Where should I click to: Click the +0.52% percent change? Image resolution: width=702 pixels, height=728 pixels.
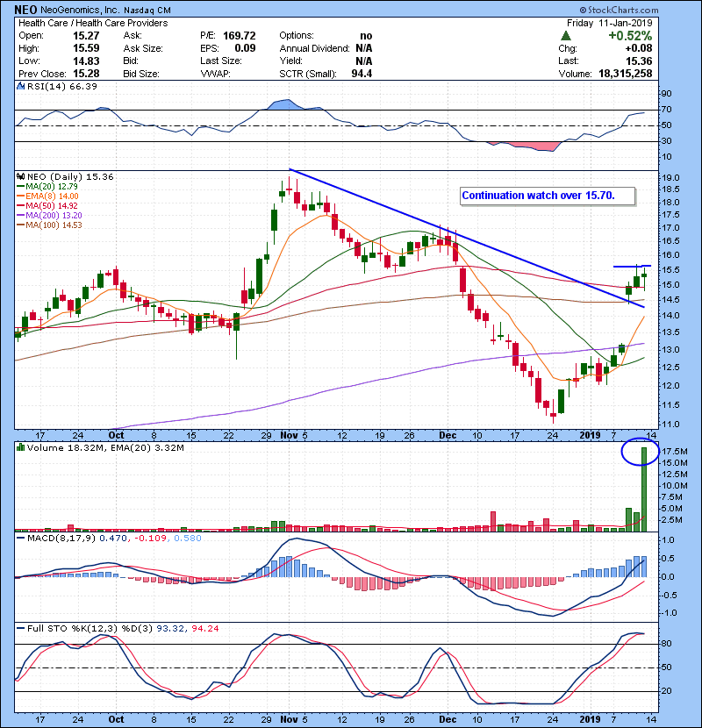(630, 36)
